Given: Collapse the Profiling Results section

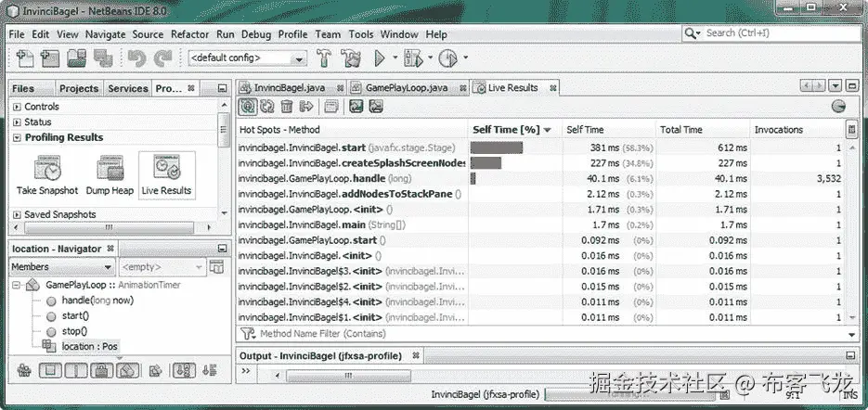Looking at the screenshot, I should 18,138.
